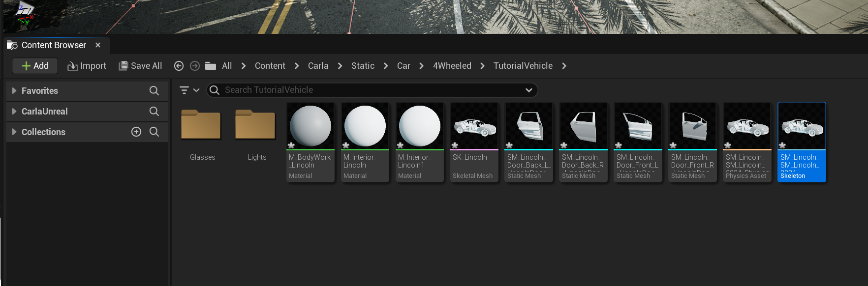Expand the chevron after TutorialVehicle breadcrumb

564,66
